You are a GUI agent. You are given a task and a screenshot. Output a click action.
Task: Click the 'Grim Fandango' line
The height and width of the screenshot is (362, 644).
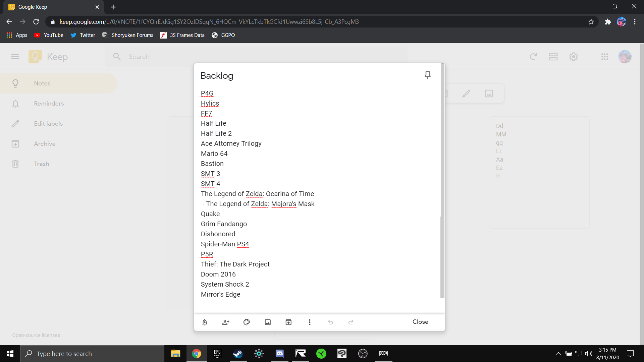coord(224,224)
